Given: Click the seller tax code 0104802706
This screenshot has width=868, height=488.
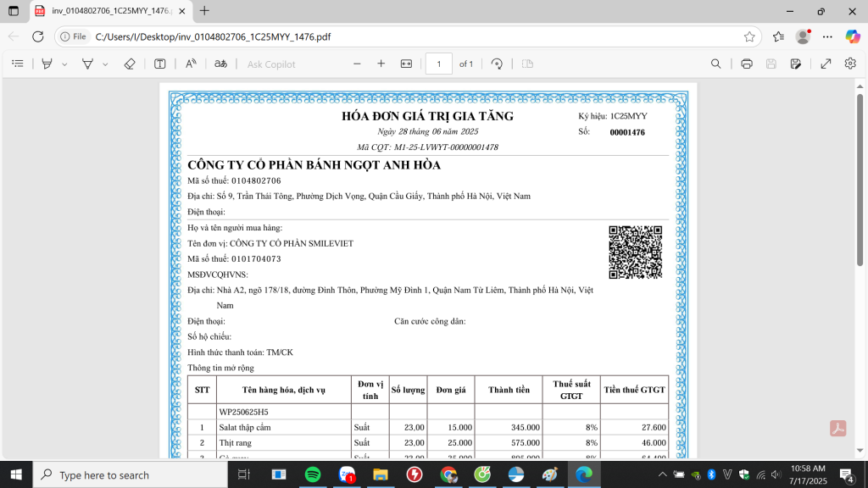Looking at the screenshot, I should point(256,181).
